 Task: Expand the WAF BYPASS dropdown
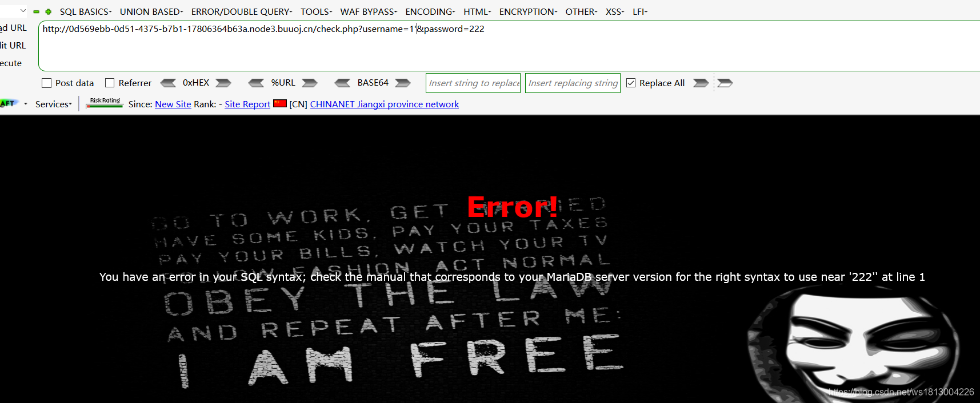pyautogui.click(x=369, y=11)
